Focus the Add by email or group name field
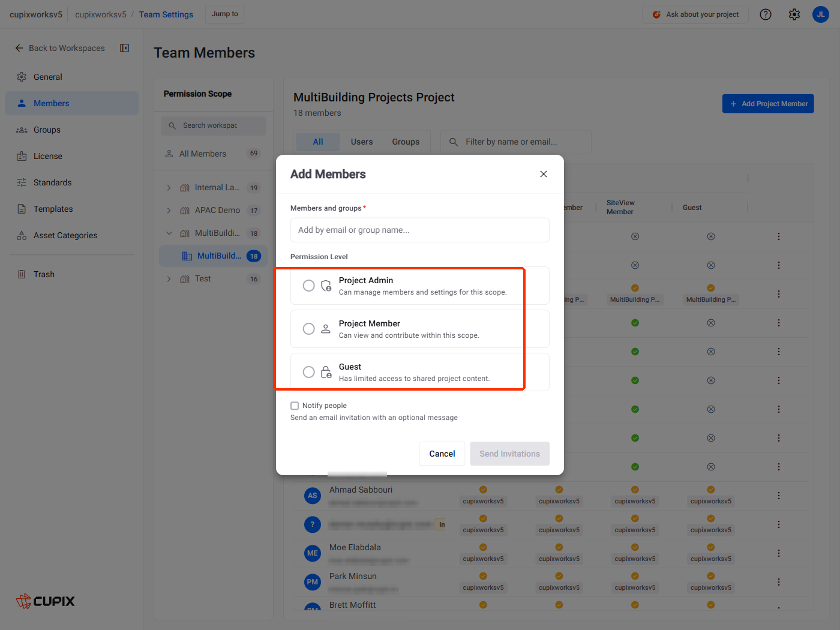 420,230
